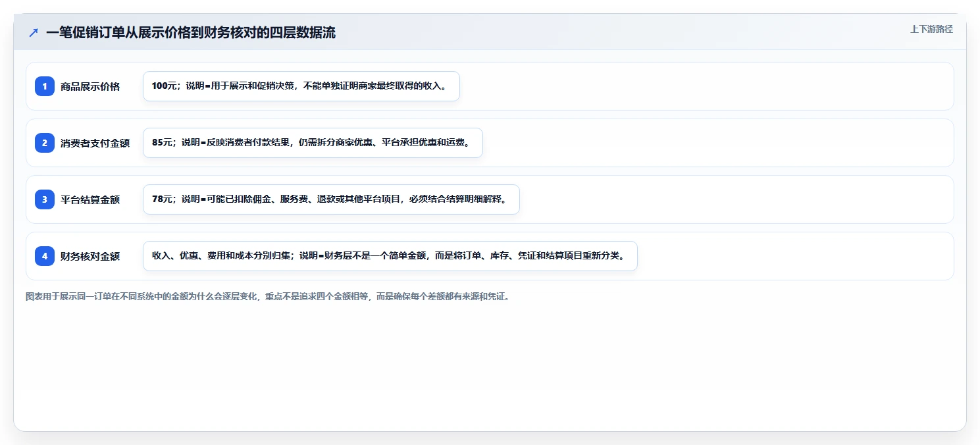Viewport: 980px width, 445px height.
Task: Click the 100元 description box
Action: (301, 86)
